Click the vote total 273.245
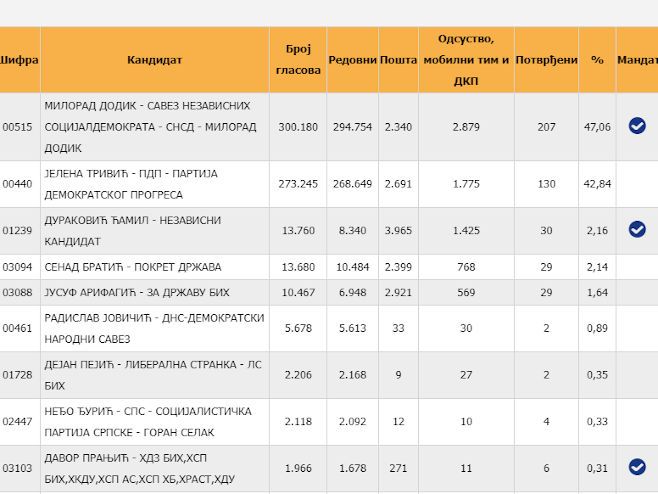 (x=298, y=184)
